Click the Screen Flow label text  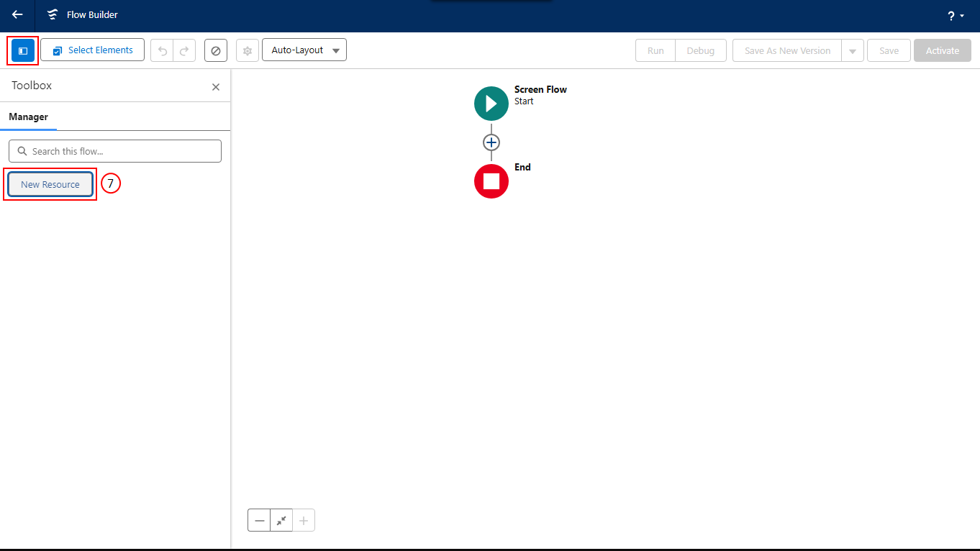tap(540, 90)
